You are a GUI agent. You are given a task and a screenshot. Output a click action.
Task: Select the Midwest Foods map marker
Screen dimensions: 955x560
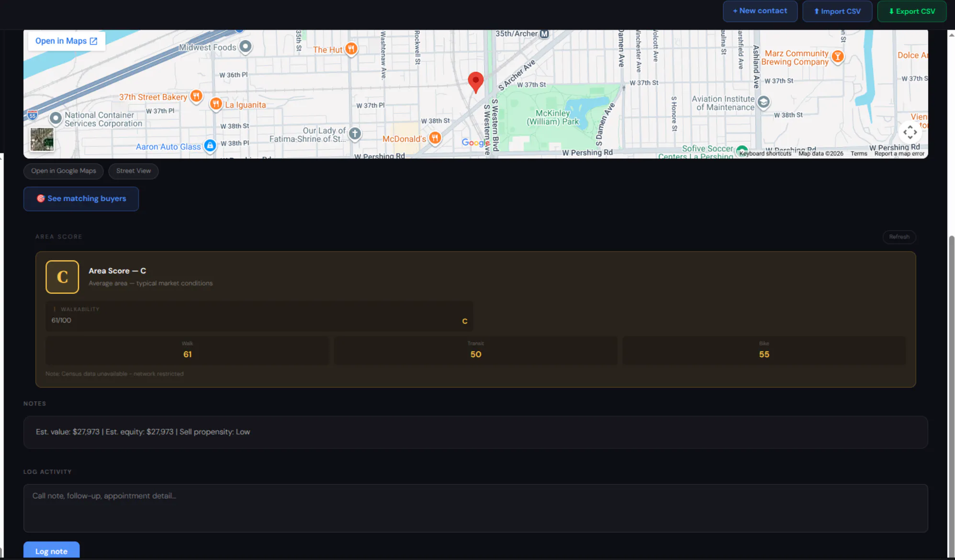[x=246, y=46]
